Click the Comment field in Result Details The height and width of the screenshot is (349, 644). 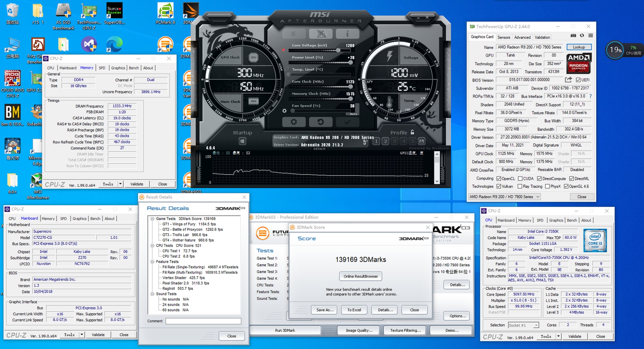203,321
